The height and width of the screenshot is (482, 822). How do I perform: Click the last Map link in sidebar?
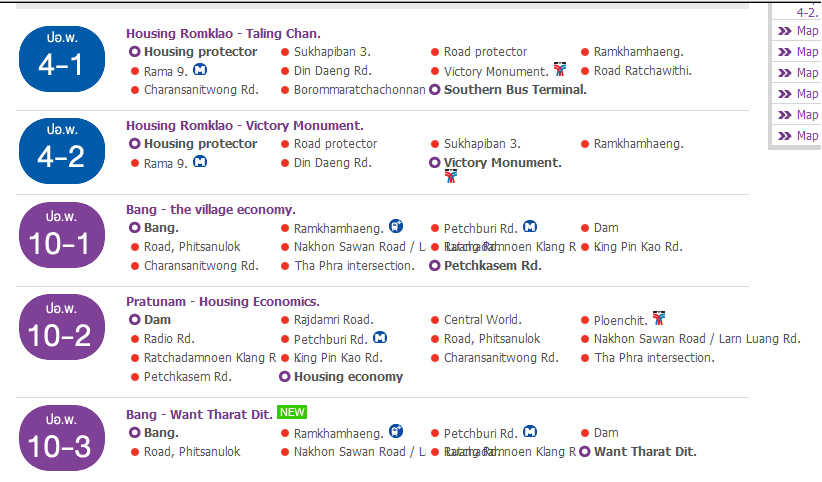pyautogui.click(x=798, y=136)
